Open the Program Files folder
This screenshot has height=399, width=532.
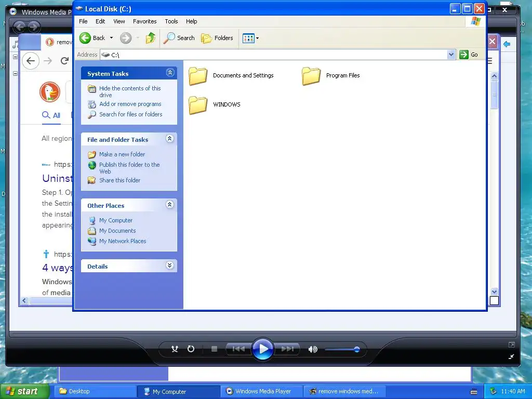[331, 75]
